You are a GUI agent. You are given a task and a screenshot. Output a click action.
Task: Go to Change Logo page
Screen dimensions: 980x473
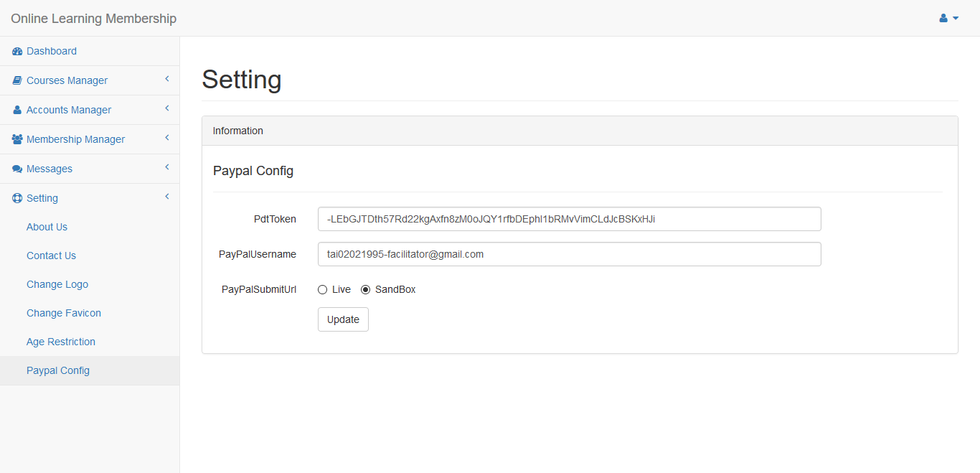[x=57, y=284]
